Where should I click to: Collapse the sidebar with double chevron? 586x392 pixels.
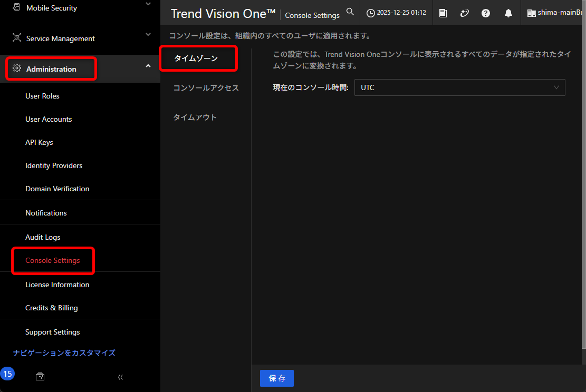(x=120, y=377)
